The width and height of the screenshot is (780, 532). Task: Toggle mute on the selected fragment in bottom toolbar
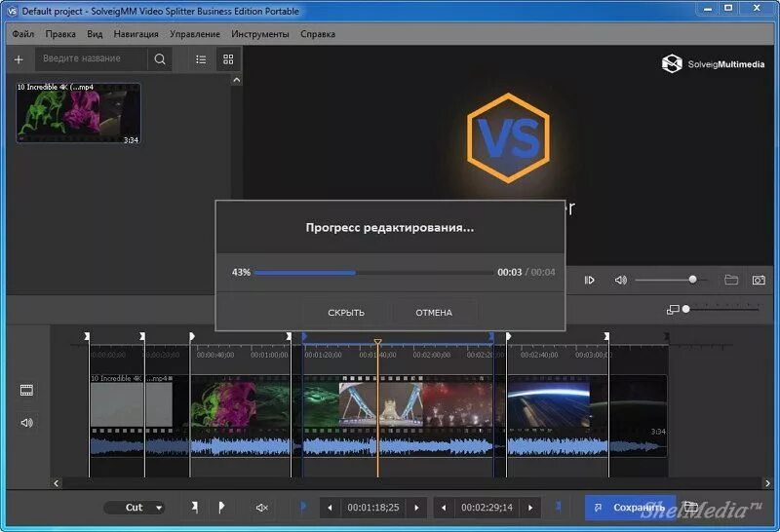pyautogui.click(x=261, y=508)
